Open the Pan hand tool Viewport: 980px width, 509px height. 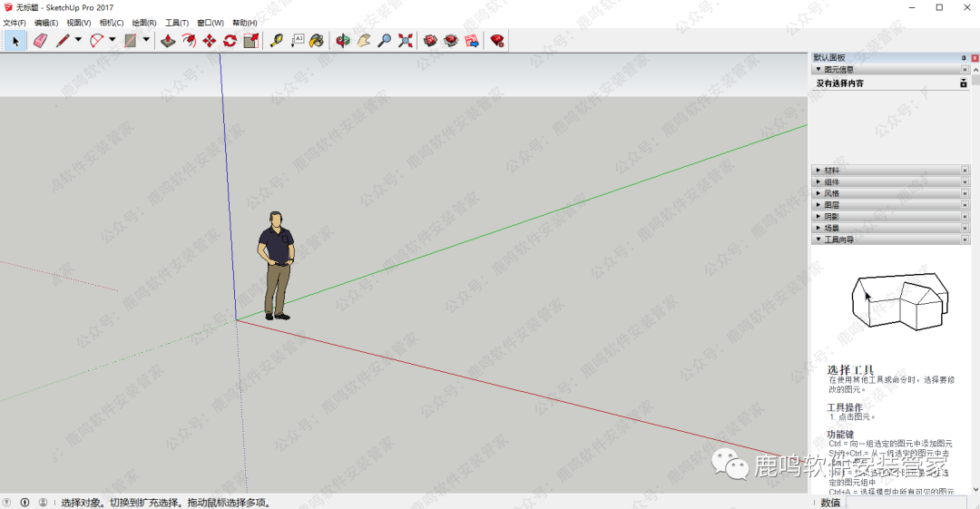364,40
